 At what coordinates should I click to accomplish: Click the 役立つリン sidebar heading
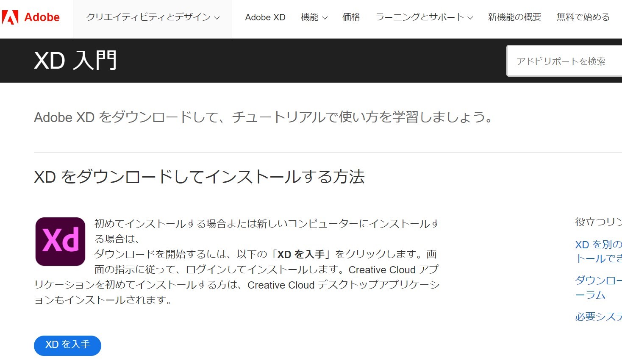click(x=598, y=222)
